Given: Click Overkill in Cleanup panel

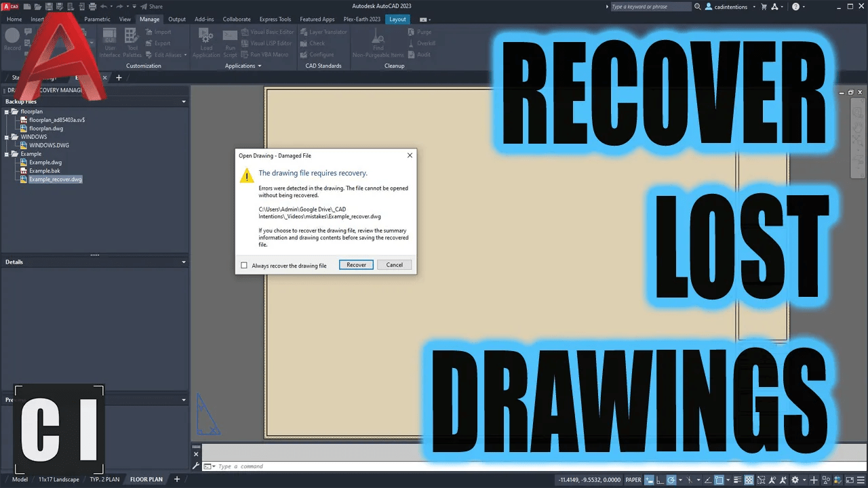Looking at the screenshot, I should [x=421, y=43].
